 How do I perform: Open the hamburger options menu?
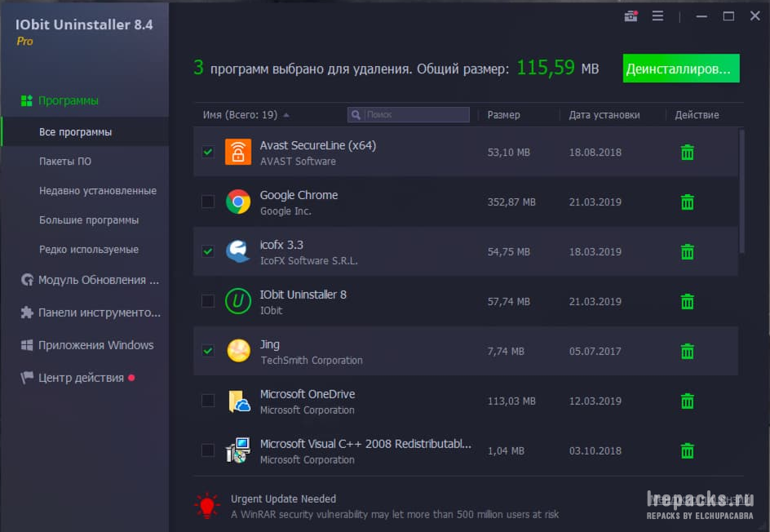[657, 16]
